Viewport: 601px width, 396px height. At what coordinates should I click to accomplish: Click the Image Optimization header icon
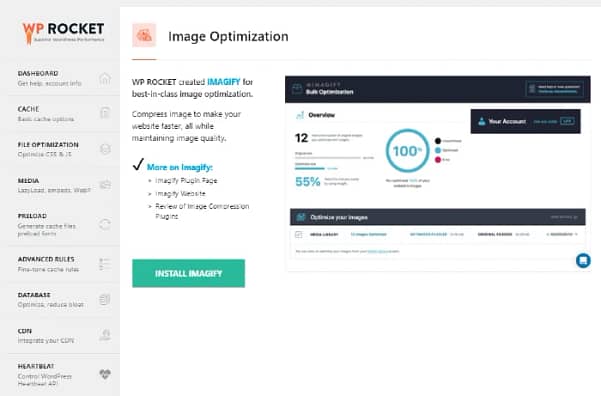click(144, 35)
